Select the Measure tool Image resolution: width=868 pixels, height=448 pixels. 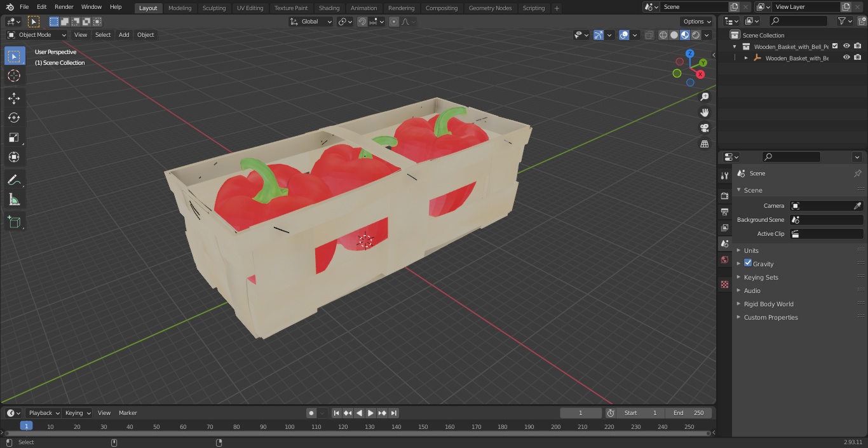14,200
